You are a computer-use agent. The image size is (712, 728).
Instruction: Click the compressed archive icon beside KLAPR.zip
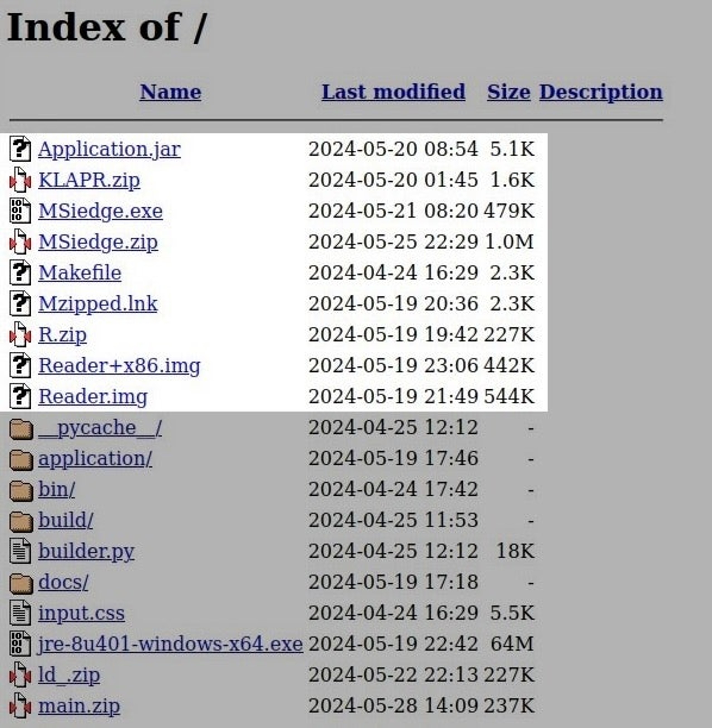click(x=20, y=180)
